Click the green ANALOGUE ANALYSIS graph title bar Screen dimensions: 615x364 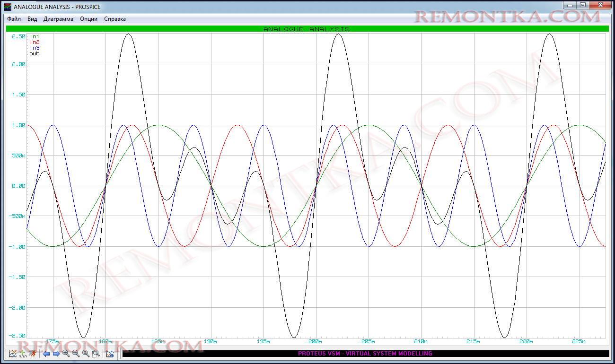pyautogui.click(x=307, y=29)
